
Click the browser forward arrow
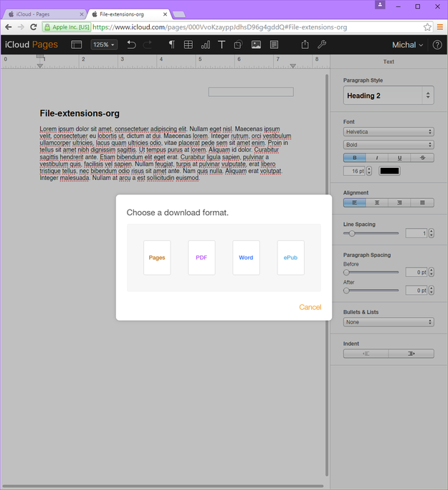point(21,27)
